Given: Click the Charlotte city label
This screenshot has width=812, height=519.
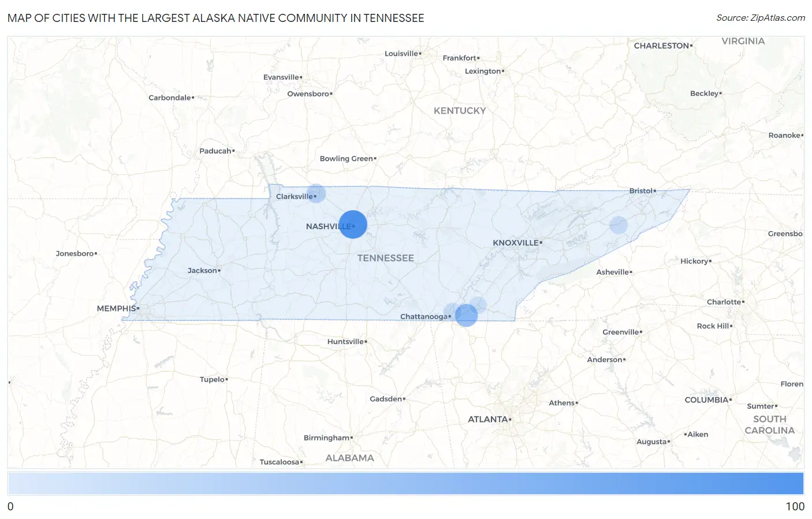Looking at the screenshot, I should pyautogui.click(x=724, y=303).
